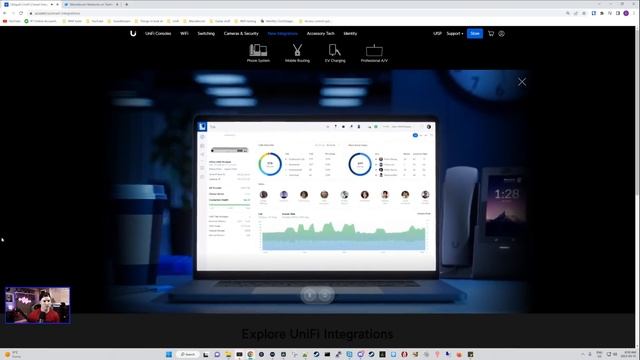Open the Accessory Tech menu
640x360 pixels.
pos(320,33)
